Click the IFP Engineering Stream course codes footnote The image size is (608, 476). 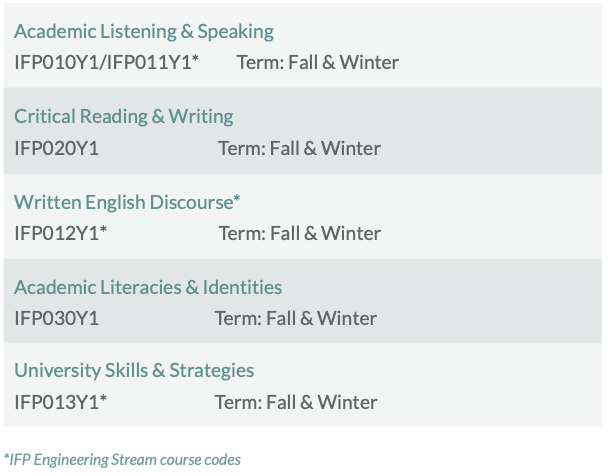[122, 460]
